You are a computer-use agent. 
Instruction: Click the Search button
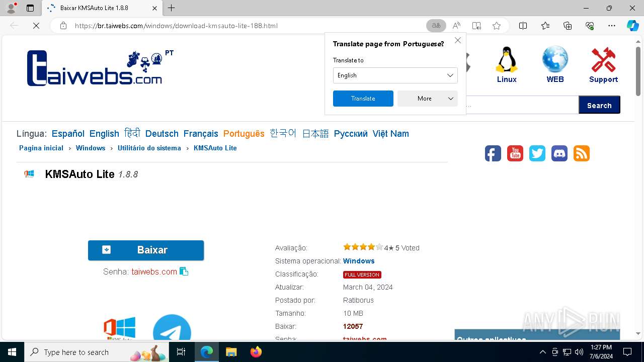(x=599, y=105)
